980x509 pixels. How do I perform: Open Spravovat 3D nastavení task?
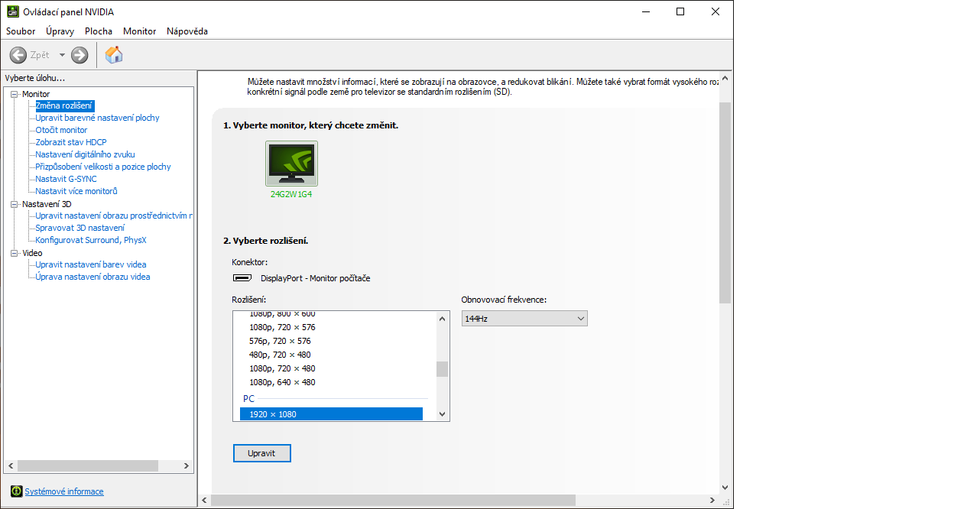click(x=80, y=228)
